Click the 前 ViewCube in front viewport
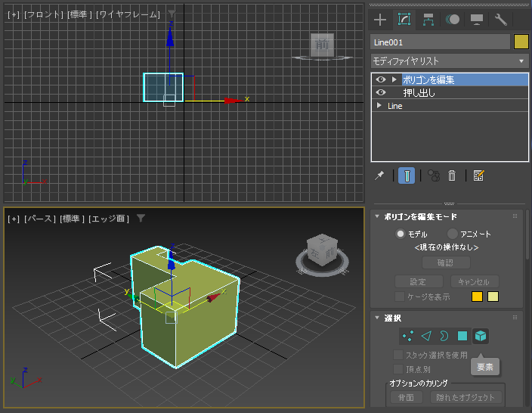The image size is (532, 413). [322, 45]
